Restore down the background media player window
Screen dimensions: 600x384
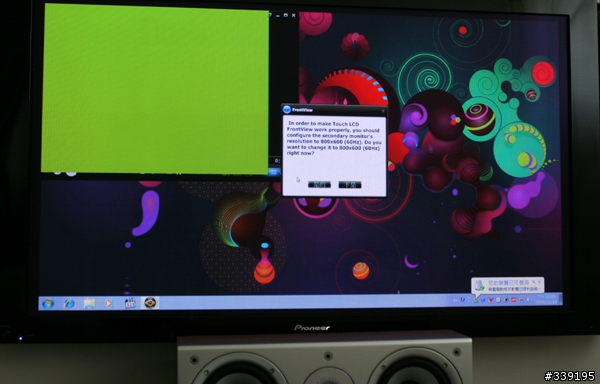(285, 15)
